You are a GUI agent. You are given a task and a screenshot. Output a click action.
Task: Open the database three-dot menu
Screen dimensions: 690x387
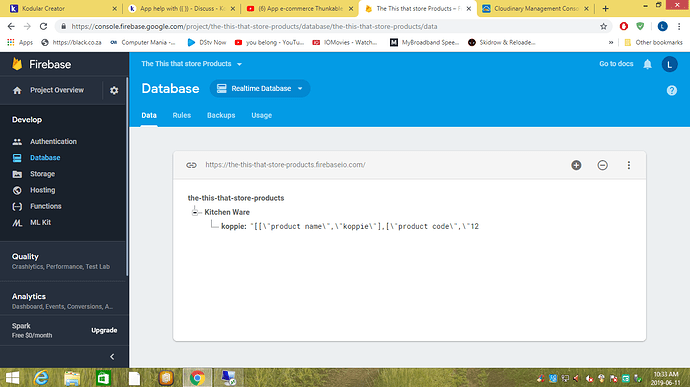(628, 165)
